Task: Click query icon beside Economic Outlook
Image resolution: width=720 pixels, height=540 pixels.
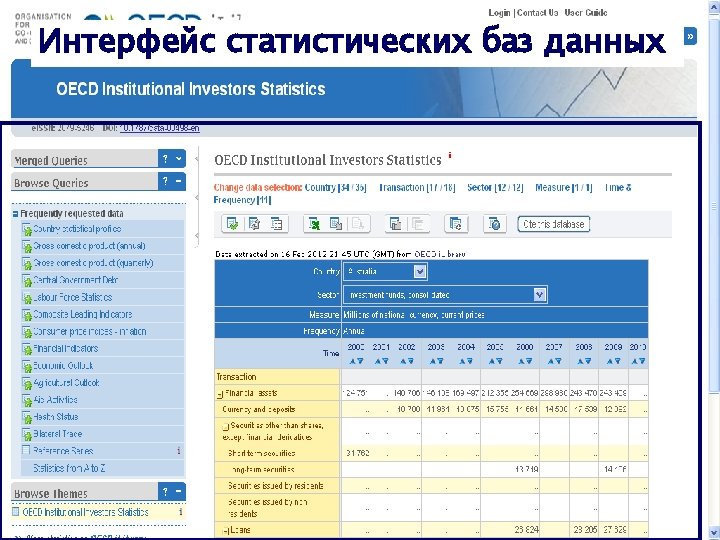Action: coord(27,366)
